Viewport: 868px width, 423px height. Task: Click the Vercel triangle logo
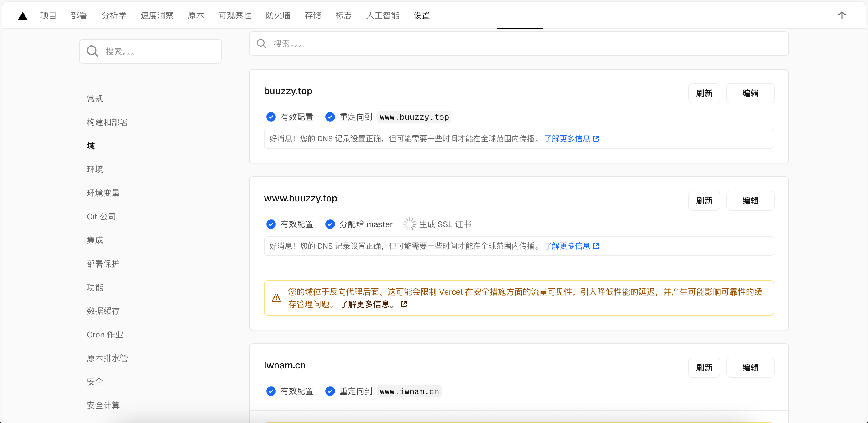[x=22, y=16]
